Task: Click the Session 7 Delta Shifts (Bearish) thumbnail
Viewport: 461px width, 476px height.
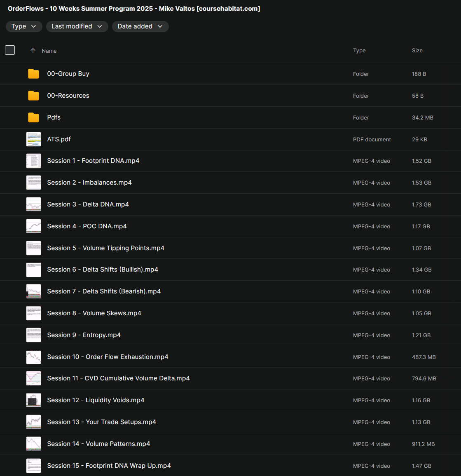Action: [x=33, y=291]
